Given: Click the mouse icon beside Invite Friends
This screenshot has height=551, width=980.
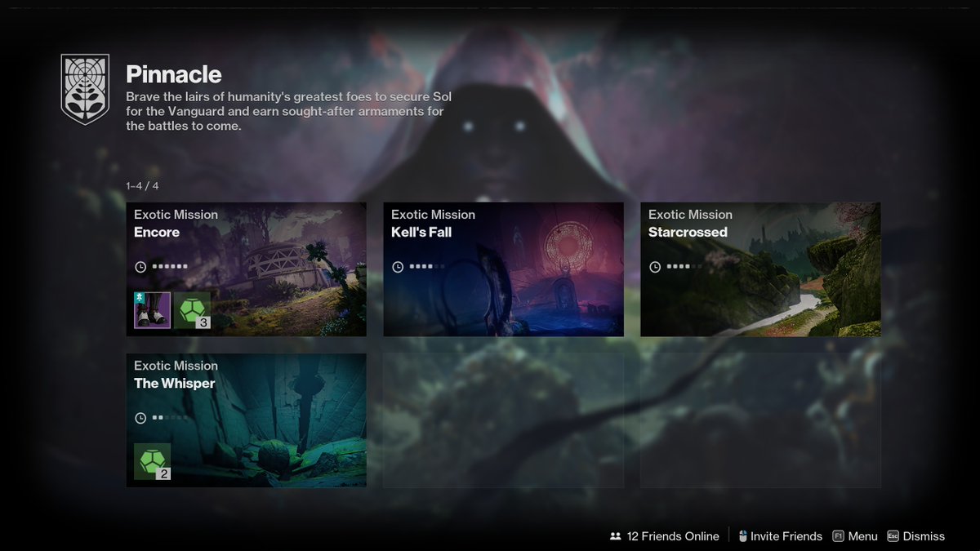Looking at the screenshot, I should pyautogui.click(x=743, y=536).
